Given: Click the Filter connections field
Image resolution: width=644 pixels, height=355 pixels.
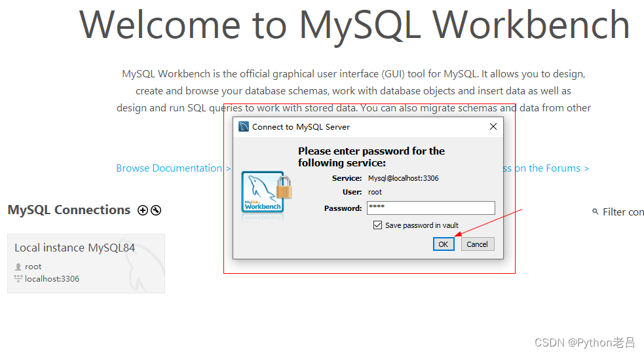Looking at the screenshot, I should click(x=622, y=212).
